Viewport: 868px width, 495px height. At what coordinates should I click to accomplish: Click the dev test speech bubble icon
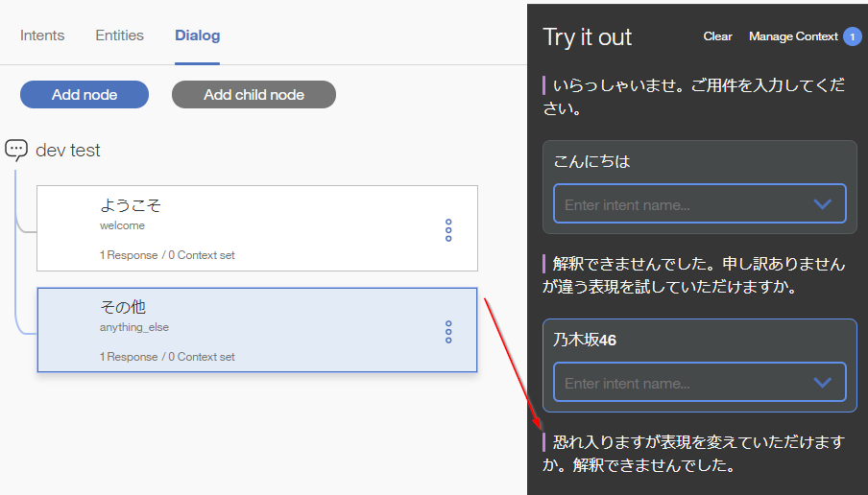pyautogui.click(x=16, y=150)
